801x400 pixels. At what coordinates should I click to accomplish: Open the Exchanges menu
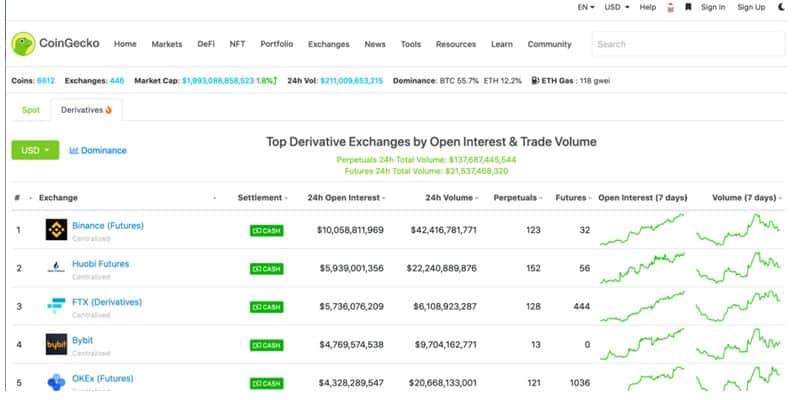(x=328, y=44)
